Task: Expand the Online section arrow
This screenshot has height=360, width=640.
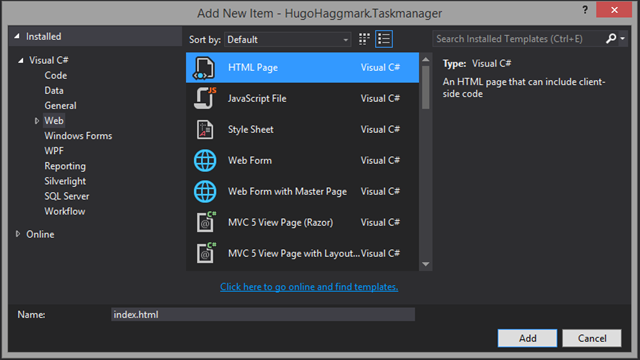Action: (18, 234)
